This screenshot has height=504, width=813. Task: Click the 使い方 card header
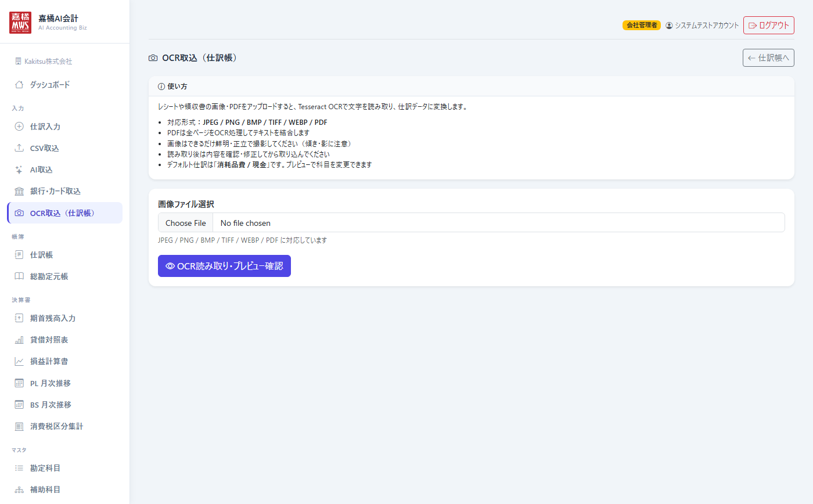472,87
